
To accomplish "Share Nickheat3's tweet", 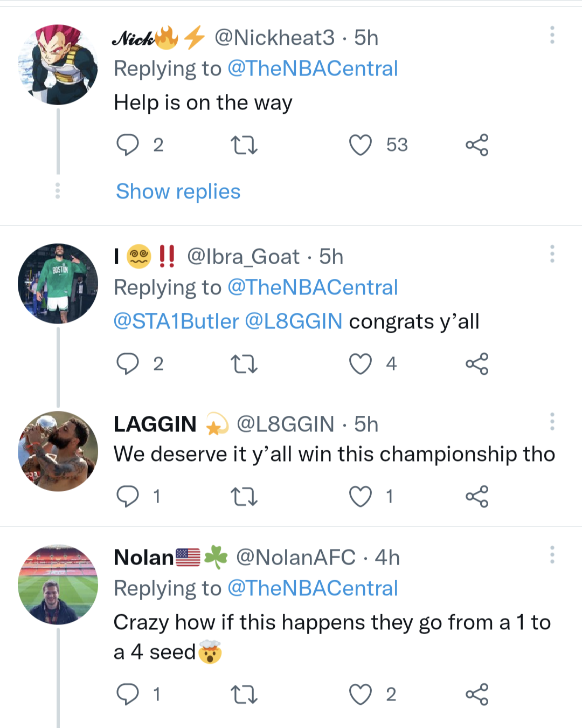I will [x=477, y=145].
